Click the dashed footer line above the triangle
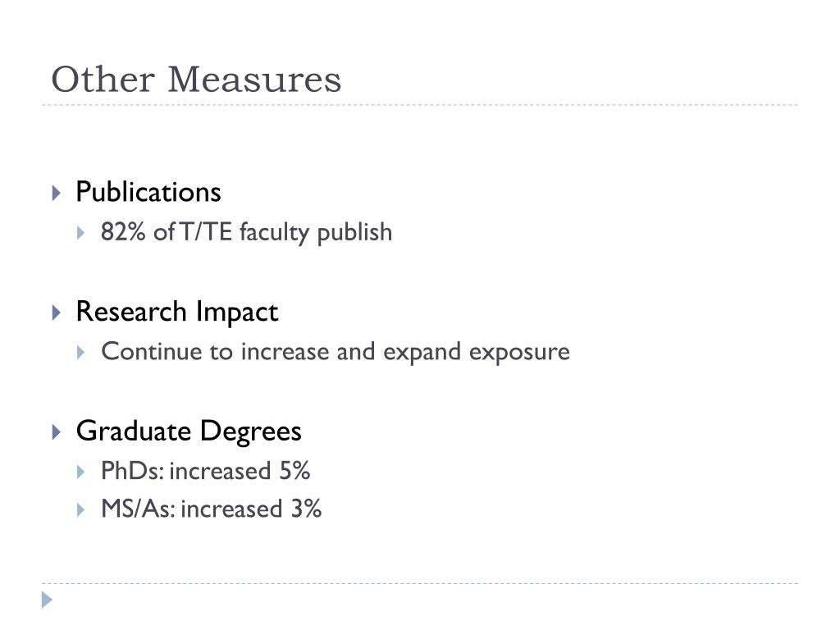Image resolution: width=840 pixels, height=630 pixels. click(x=420, y=583)
